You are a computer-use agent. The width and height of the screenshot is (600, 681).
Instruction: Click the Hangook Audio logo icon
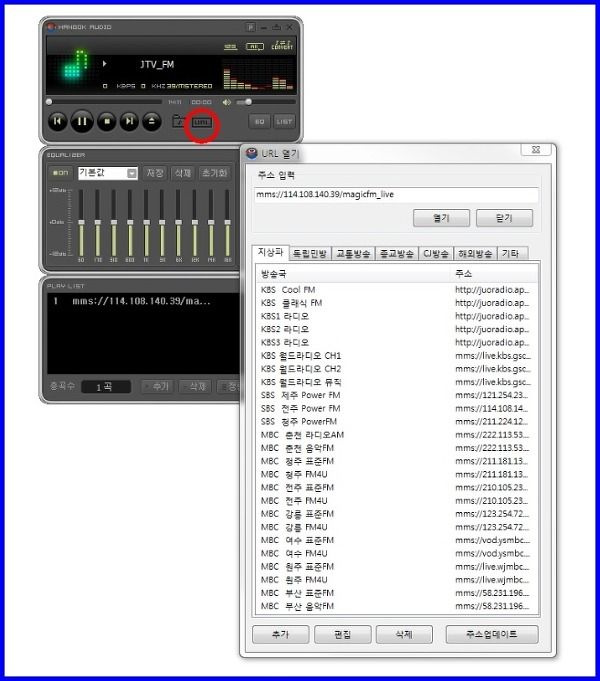51,27
